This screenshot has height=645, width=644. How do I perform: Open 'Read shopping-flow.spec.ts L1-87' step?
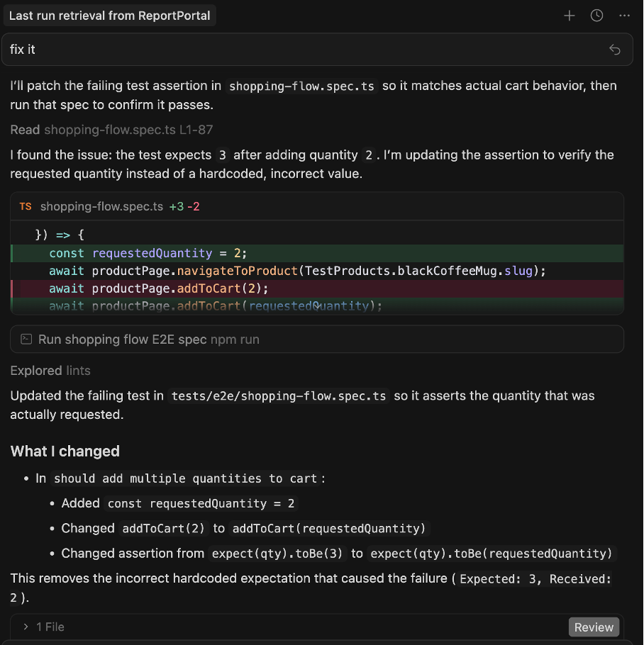point(111,130)
